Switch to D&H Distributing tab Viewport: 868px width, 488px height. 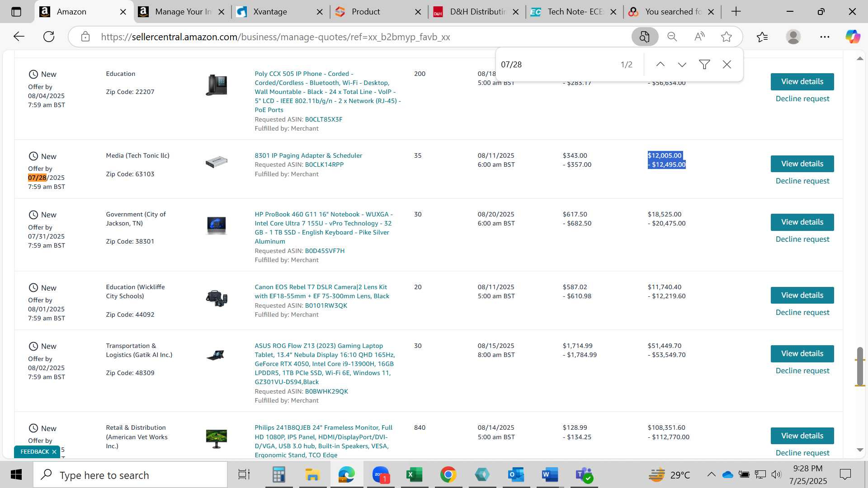(x=477, y=12)
